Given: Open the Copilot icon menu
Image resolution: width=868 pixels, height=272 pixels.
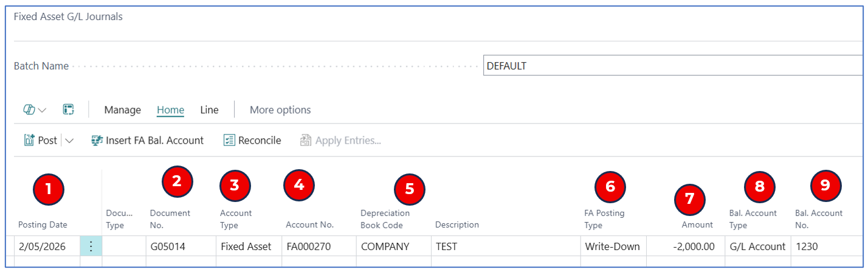Looking at the screenshot, I should [x=35, y=110].
